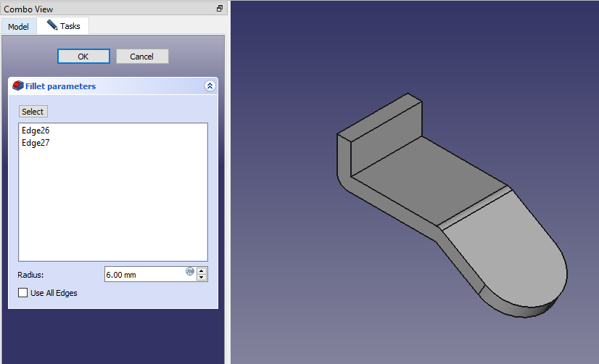Click the pencil icon on Tasks tab

52,25
